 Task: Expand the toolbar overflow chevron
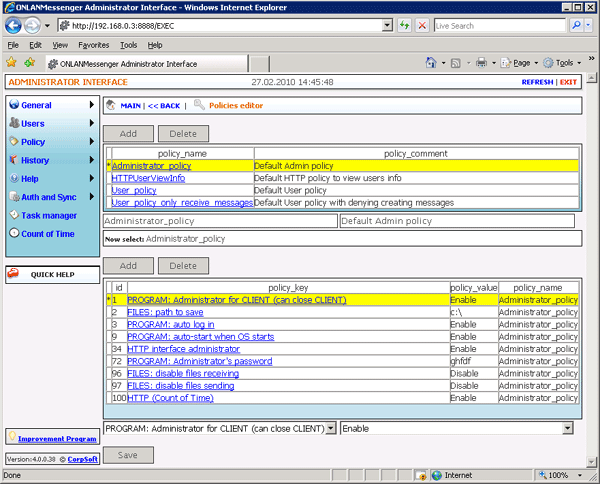tap(592, 58)
